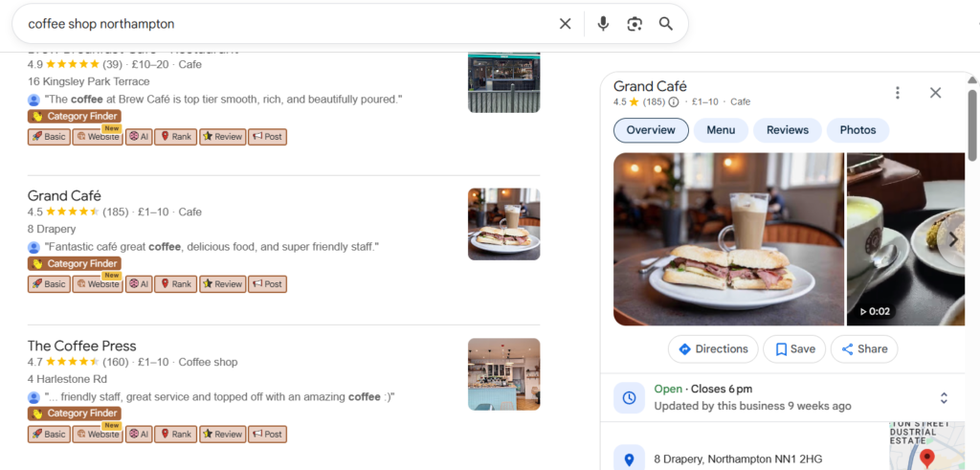Click review snippet 'Fantastic café great coffee'

(x=212, y=247)
